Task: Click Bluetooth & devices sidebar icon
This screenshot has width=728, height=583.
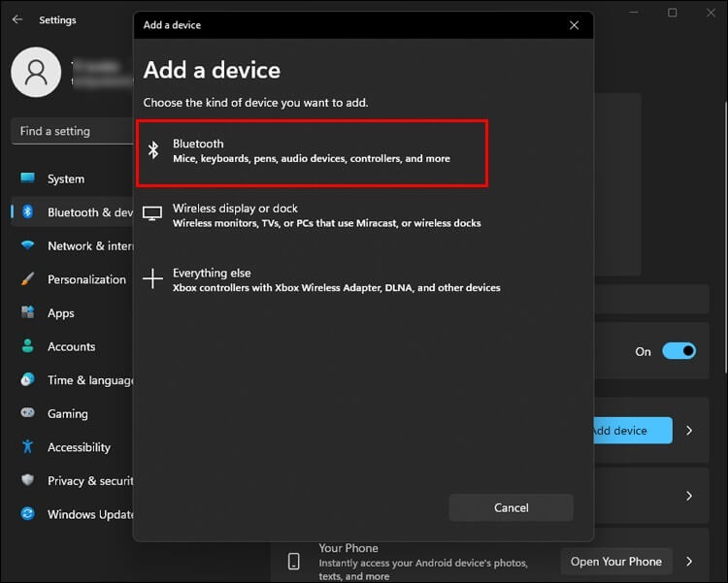Action: [x=27, y=211]
